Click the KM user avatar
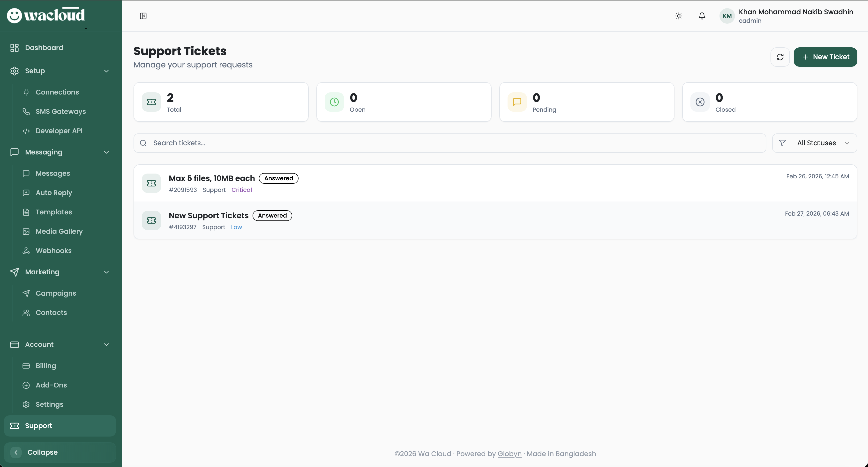The width and height of the screenshot is (868, 467). [x=727, y=16]
